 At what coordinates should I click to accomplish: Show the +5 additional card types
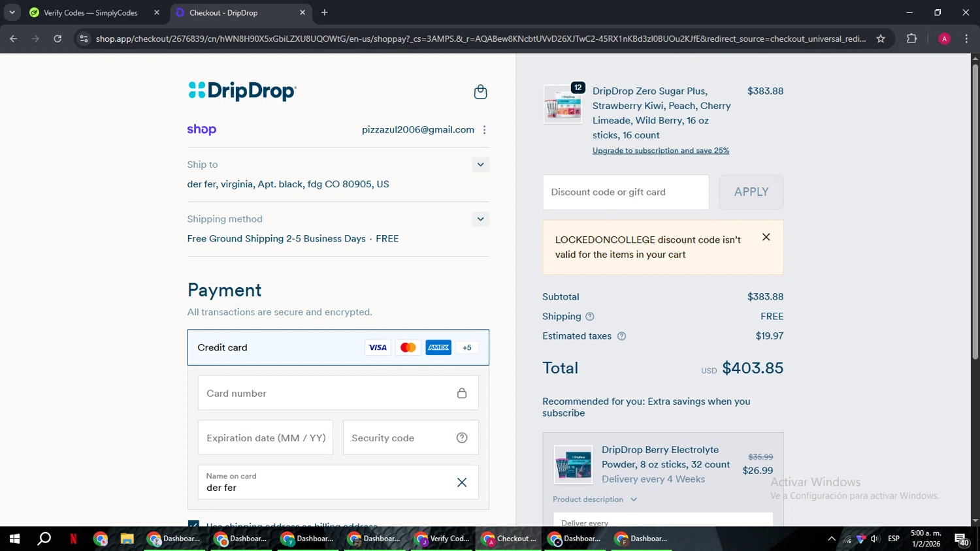(x=467, y=347)
